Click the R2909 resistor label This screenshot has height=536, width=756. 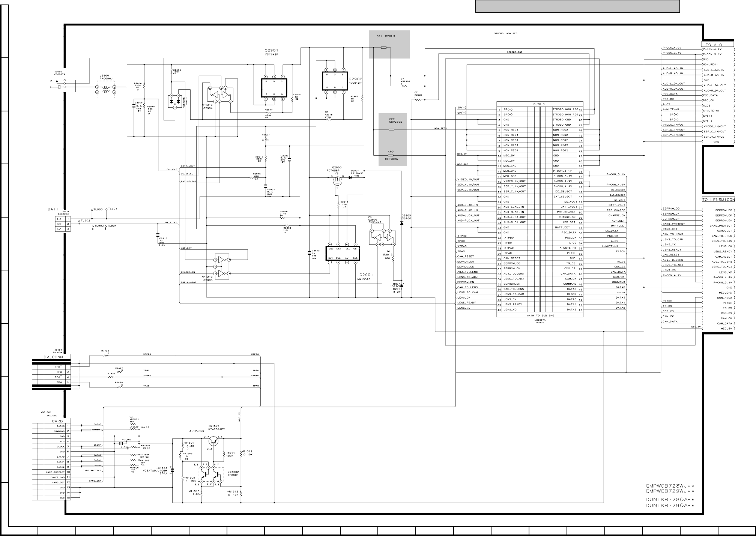[287, 230]
